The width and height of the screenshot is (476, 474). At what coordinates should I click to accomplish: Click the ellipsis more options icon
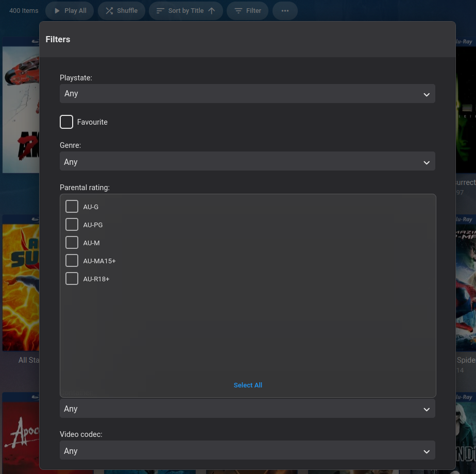(285, 10)
